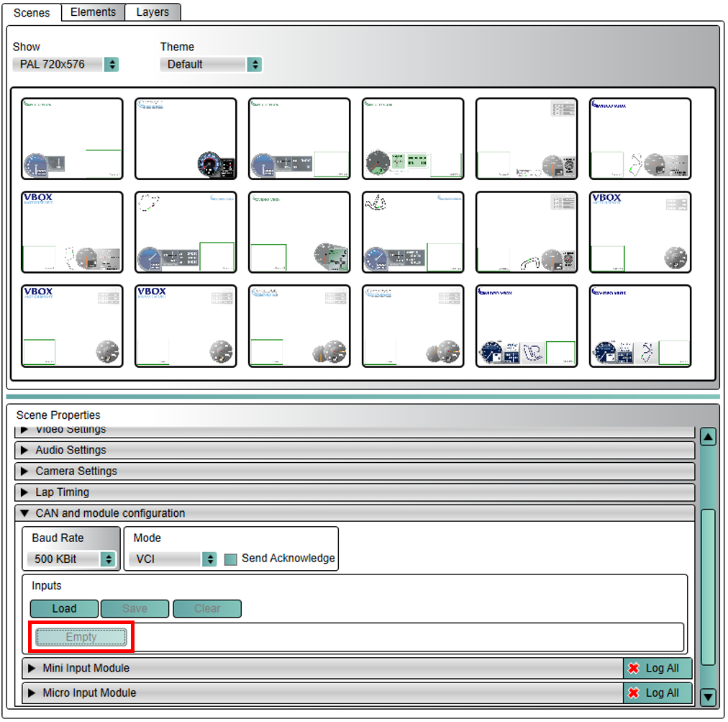Click the Load inputs button
728x722 pixels.
64,609
